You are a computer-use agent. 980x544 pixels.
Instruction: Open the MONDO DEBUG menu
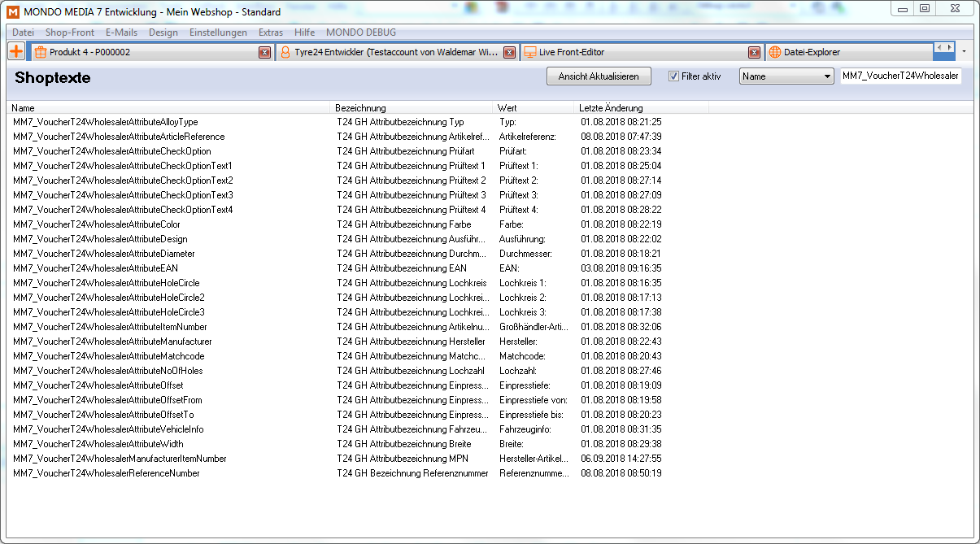pyautogui.click(x=360, y=33)
